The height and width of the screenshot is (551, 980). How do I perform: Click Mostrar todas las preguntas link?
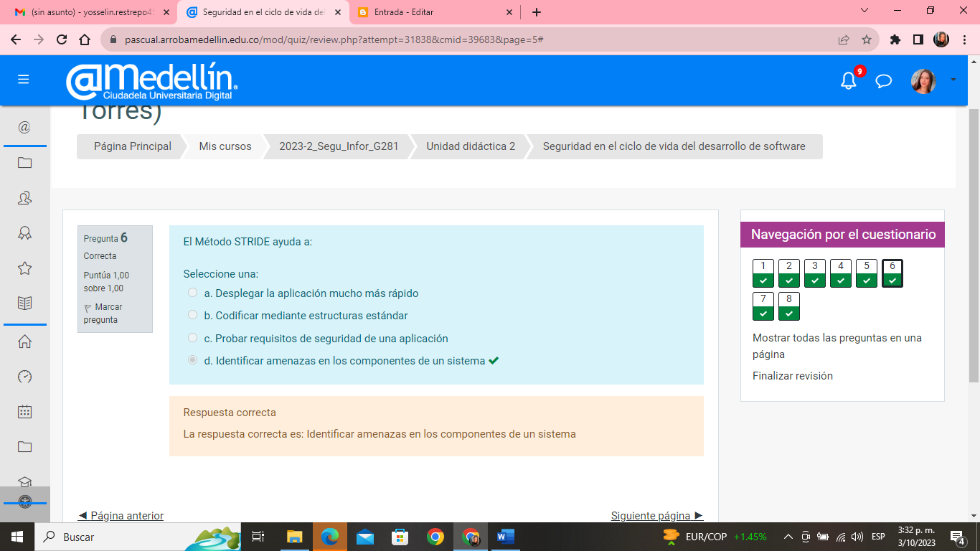837,346
